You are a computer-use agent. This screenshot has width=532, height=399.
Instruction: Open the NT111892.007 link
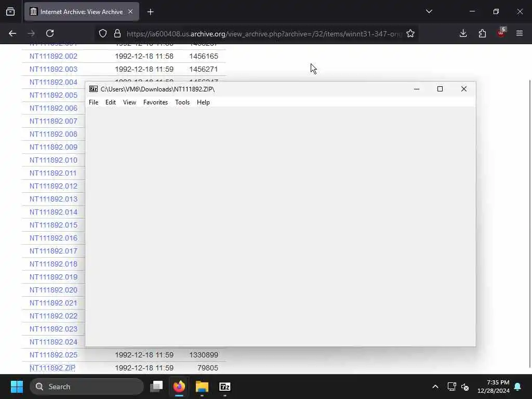(54, 121)
